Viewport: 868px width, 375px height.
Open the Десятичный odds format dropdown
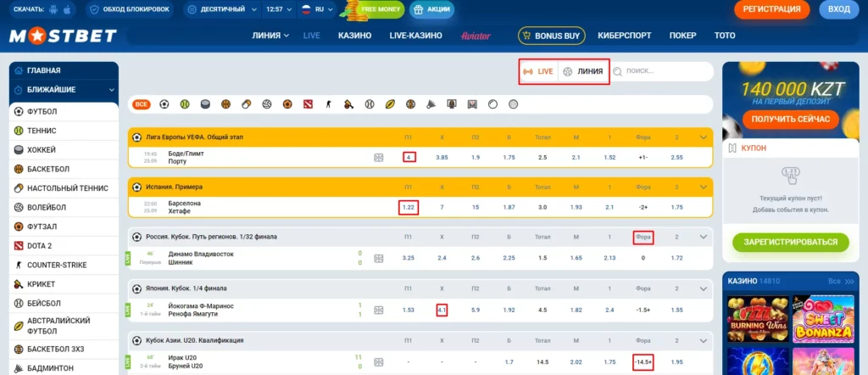223,9
